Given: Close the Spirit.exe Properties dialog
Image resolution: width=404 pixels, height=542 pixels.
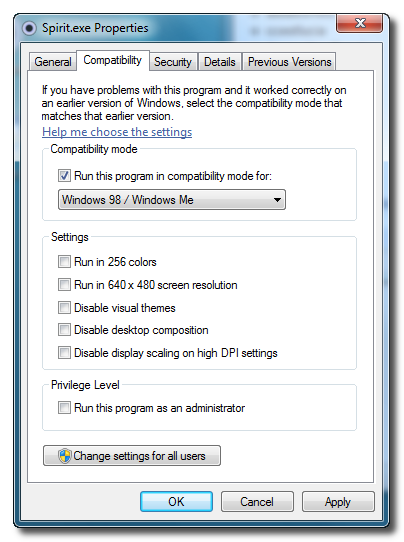Looking at the screenshot, I should click(x=359, y=24).
